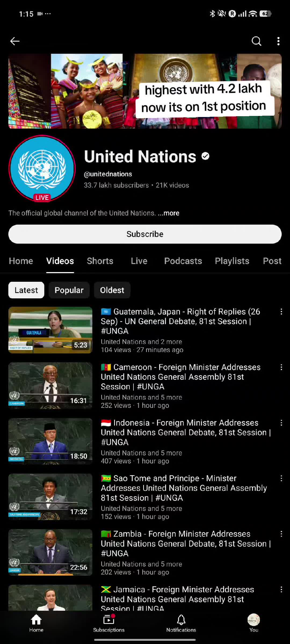
Task: Open Jamaica Foreign Minister Addresses title
Action: point(177,599)
